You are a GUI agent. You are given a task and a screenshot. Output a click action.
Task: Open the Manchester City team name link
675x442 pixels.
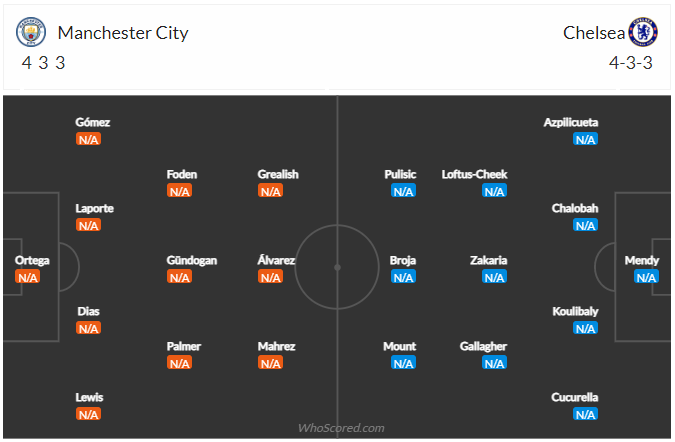click(123, 33)
